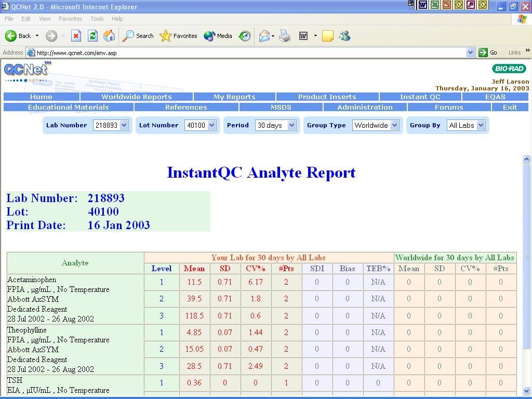Show browsing History from the toolbar
The width and height of the screenshot is (532, 399).
pos(245,36)
